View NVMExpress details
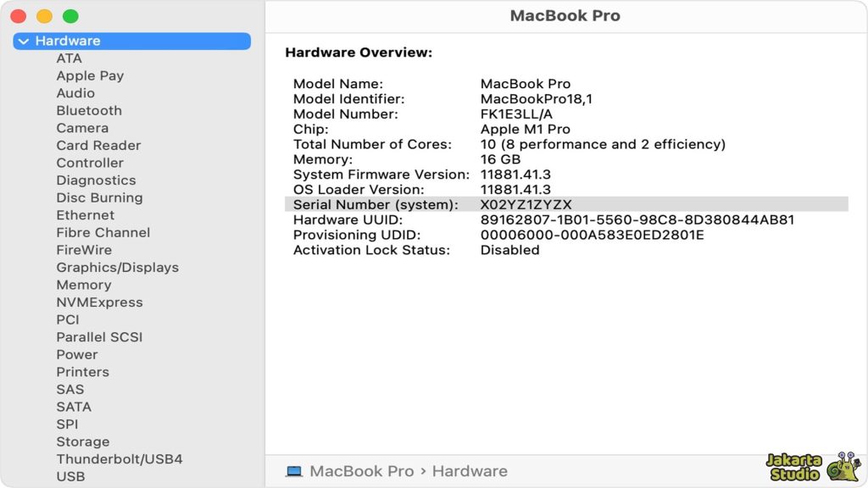Viewport: 868px width, 488px height. pyautogui.click(x=97, y=302)
